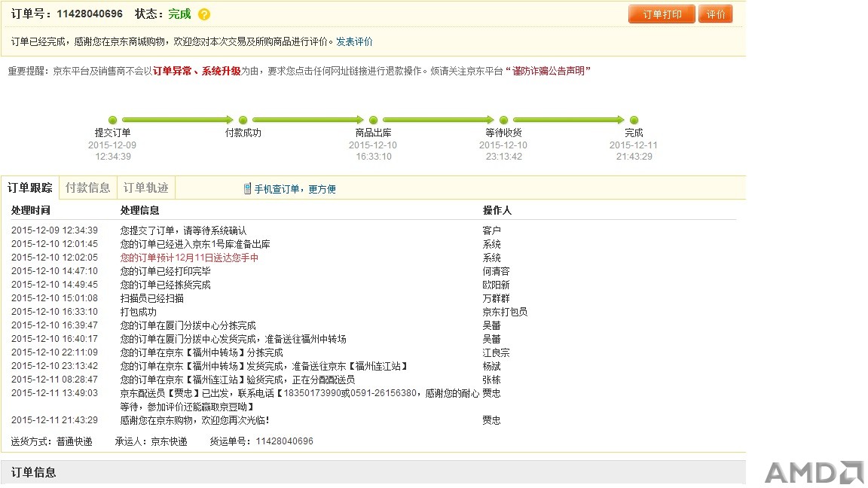Viewport: 868px width, 488px height.
Task: Click the row 【福州中转场】分拣完成
Action: point(201,352)
